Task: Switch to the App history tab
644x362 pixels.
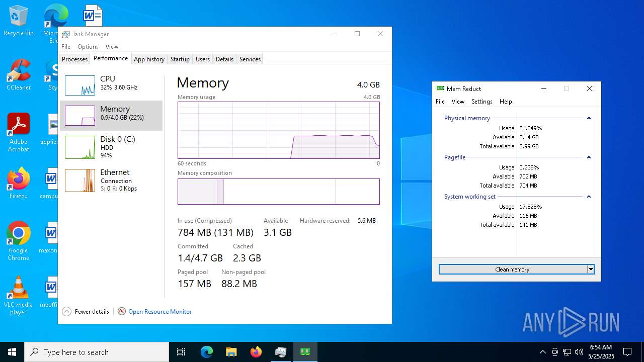Action: (x=149, y=59)
